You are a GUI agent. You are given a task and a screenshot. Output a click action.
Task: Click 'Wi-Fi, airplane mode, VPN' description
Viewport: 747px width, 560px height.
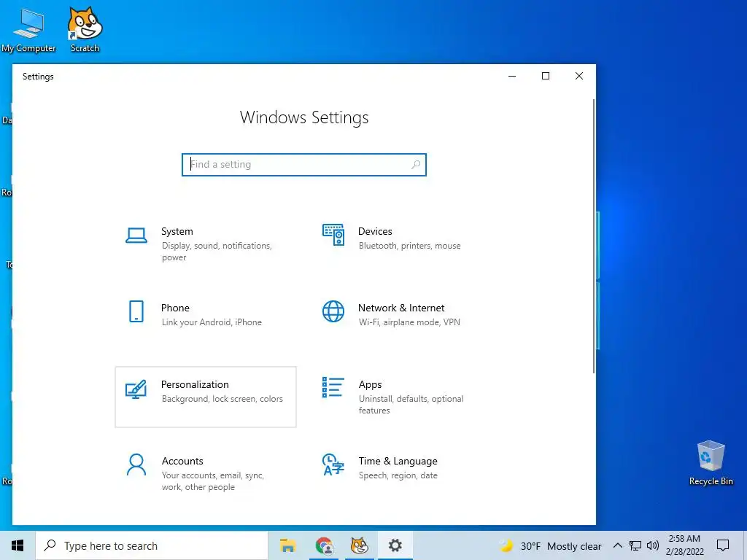(x=409, y=322)
